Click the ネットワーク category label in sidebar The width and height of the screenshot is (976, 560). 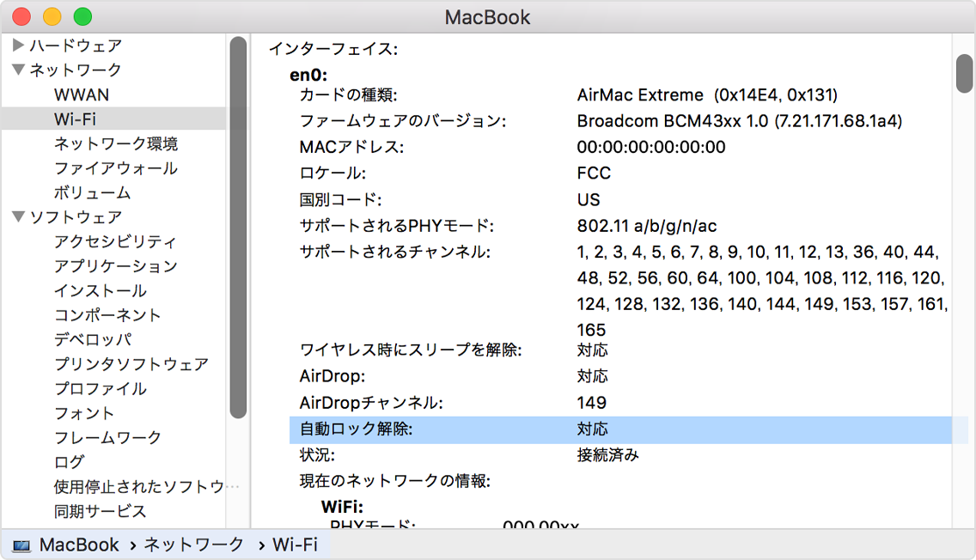click(x=76, y=70)
